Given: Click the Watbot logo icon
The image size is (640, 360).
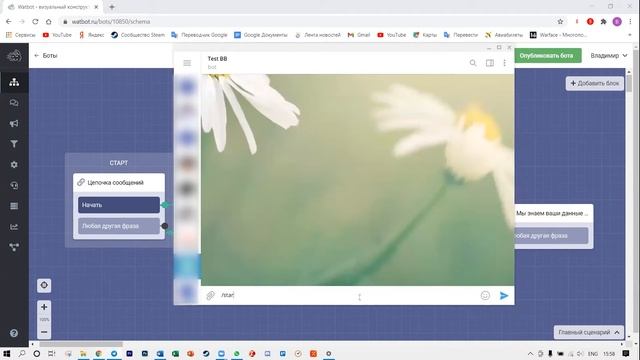Looking at the screenshot, I should click(x=14, y=56).
